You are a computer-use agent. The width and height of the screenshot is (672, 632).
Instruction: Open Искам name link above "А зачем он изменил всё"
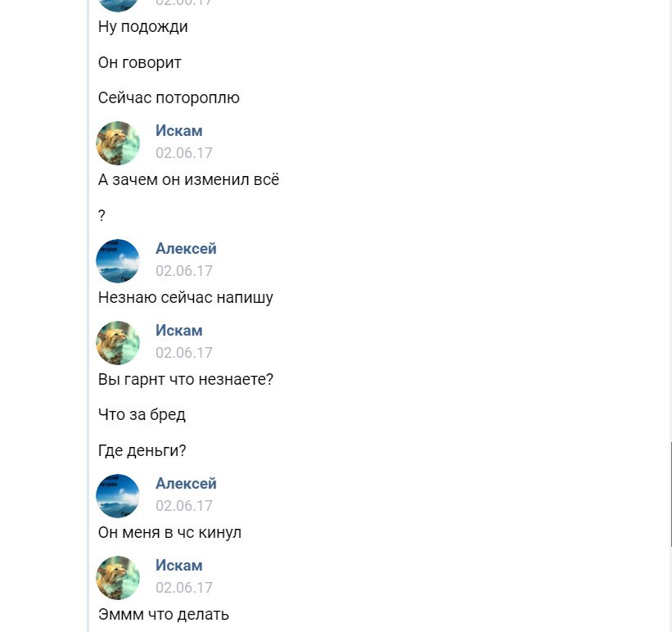pyautogui.click(x=178, y=131)
